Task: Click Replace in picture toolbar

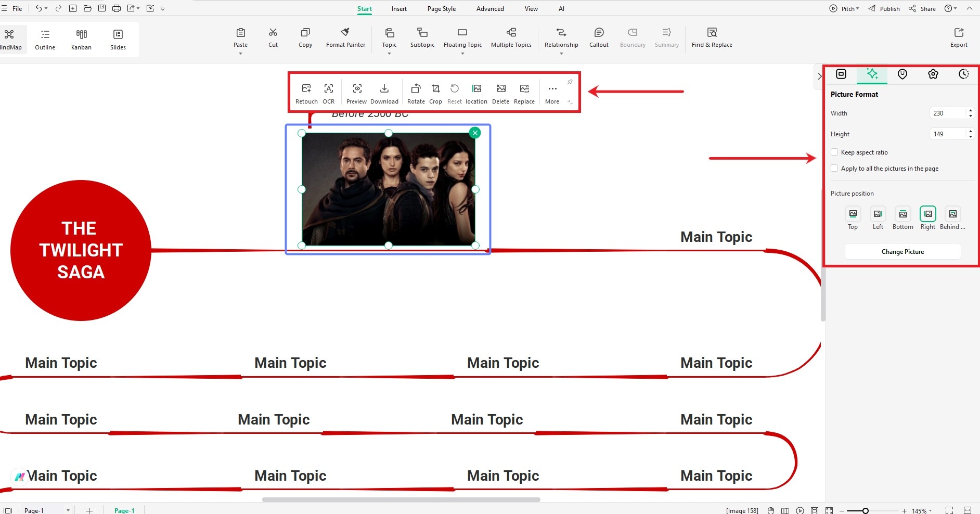Action: 524,94
